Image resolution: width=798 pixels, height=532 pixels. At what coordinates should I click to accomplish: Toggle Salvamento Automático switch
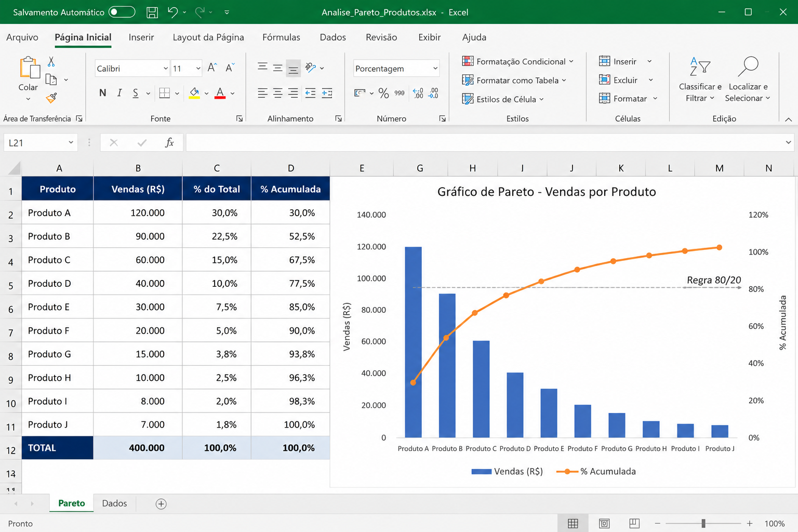pos(122,12)
